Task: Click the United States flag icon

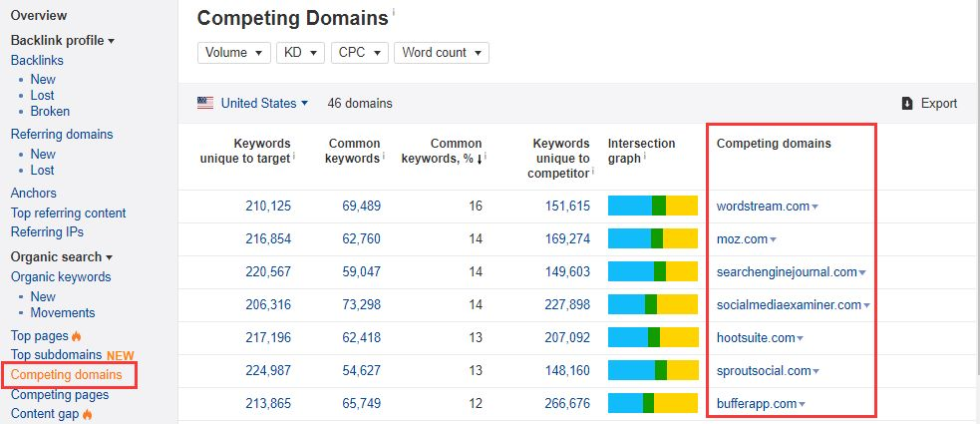Action: (205, 103)
